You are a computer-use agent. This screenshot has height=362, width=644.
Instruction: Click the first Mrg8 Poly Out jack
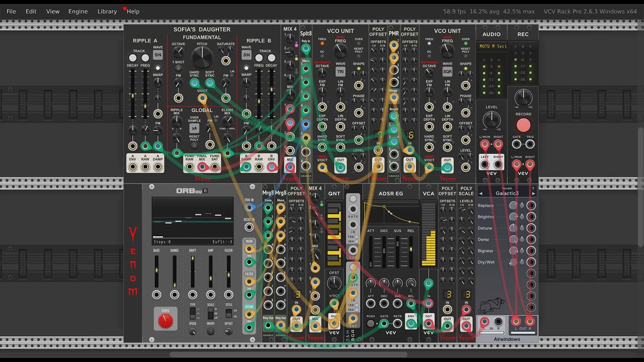coord(268,325)
